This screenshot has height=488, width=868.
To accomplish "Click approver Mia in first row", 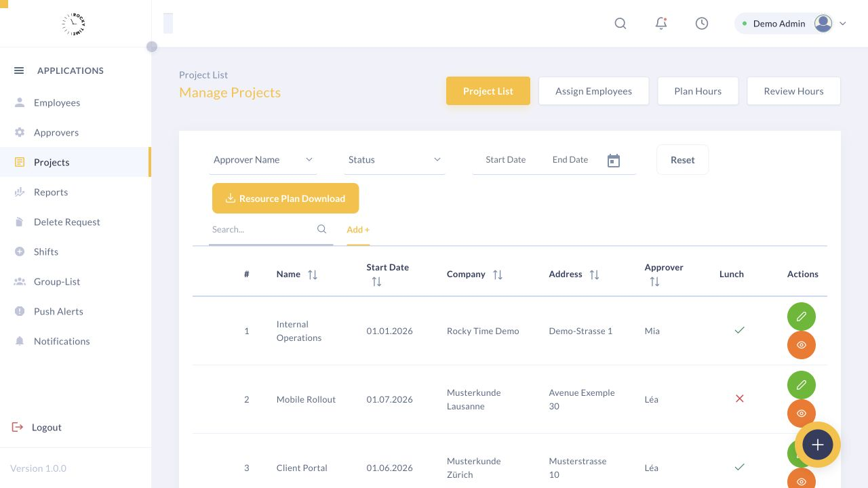I will [652, 331].
